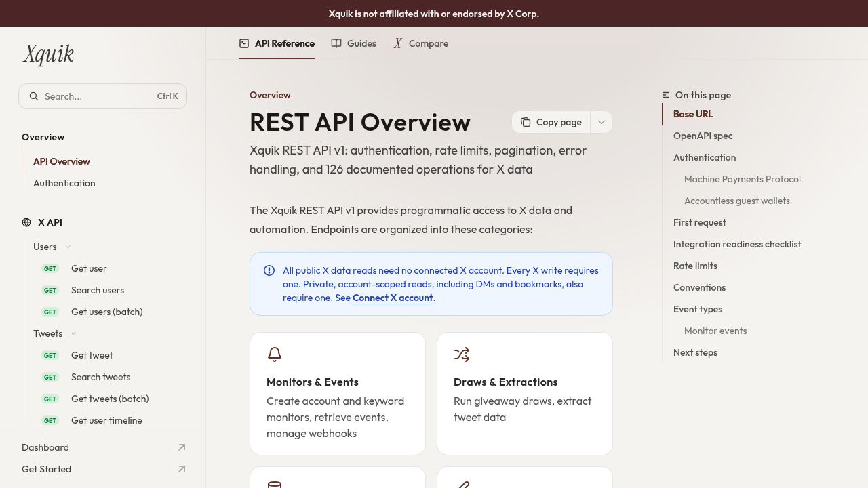868x488 pixels.
Task: Click the Compare X icon
Action: click(398, 43)
